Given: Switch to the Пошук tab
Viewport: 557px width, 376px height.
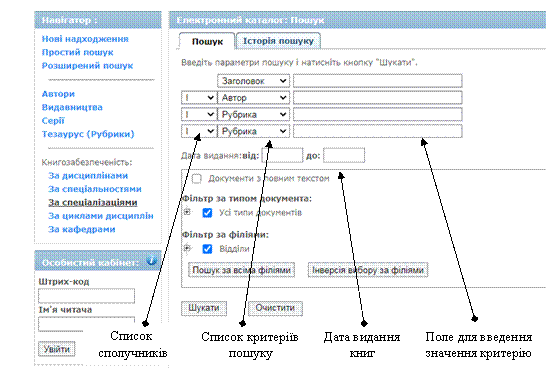Looking at the screenshot, I should [207, 41].
